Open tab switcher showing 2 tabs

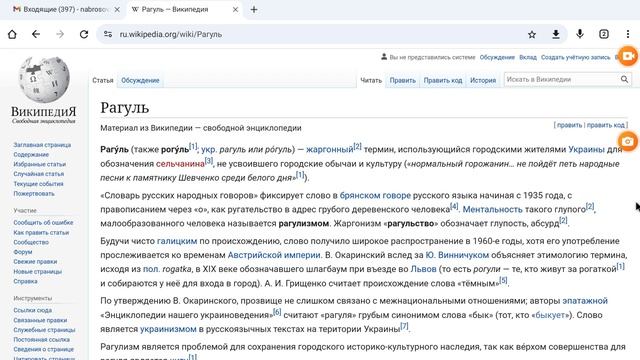point(604,34)
